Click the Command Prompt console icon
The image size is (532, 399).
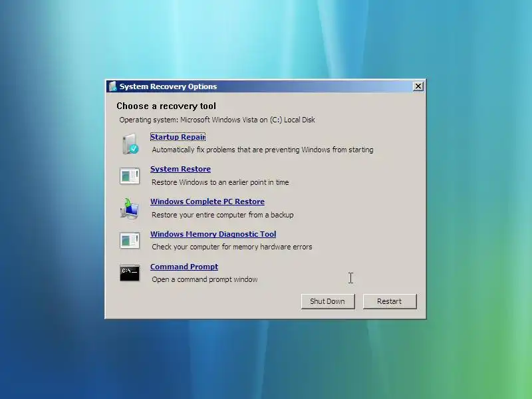point(130,273)
